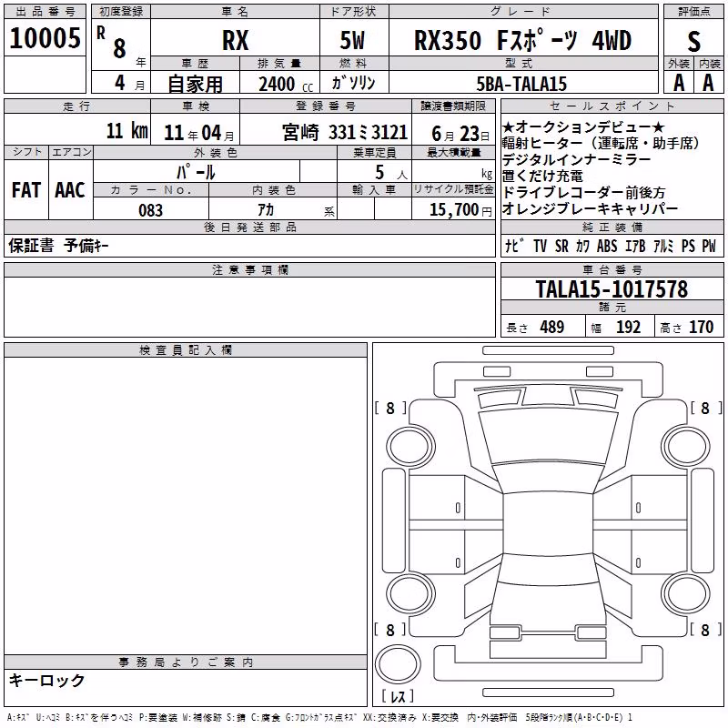Select length value 489
Image resolution: width=728 pixels, height=728 pixels.
pyautogui.click(x=552, y=328)
